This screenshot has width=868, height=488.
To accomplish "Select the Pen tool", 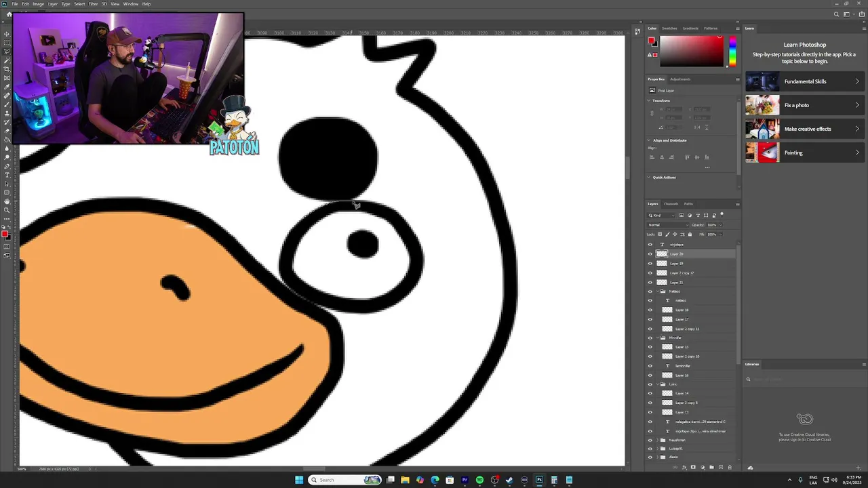I will (7, 166).
